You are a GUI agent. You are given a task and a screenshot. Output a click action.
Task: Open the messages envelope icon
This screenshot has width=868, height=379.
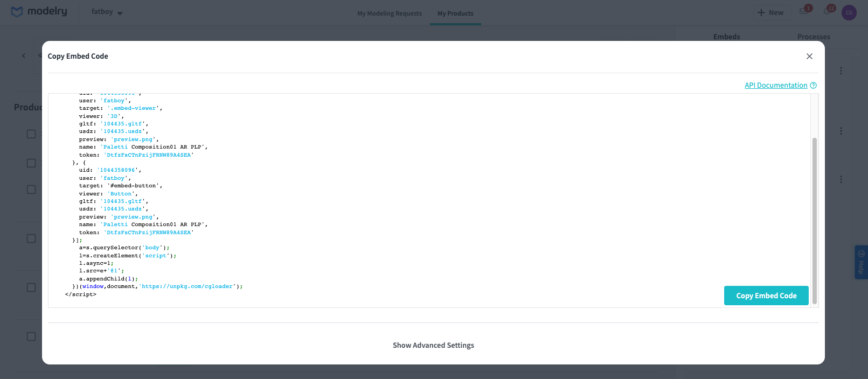[804, 11]
